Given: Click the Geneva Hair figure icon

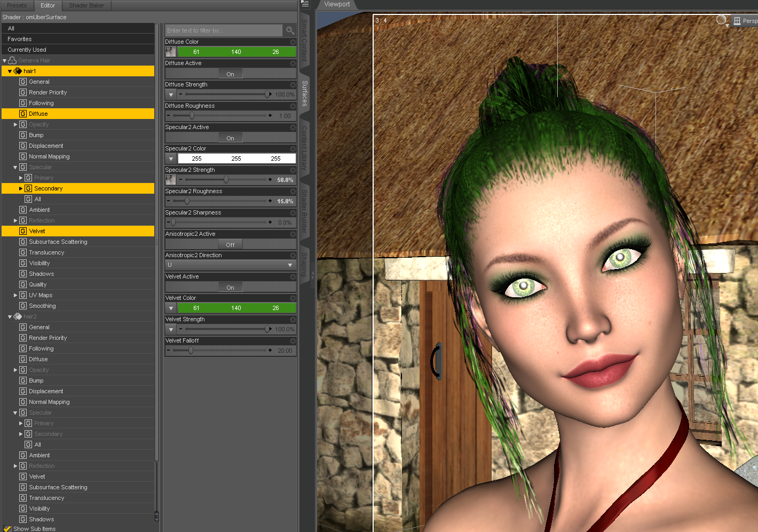Looking at the screenshot, I should click(12, 60).
